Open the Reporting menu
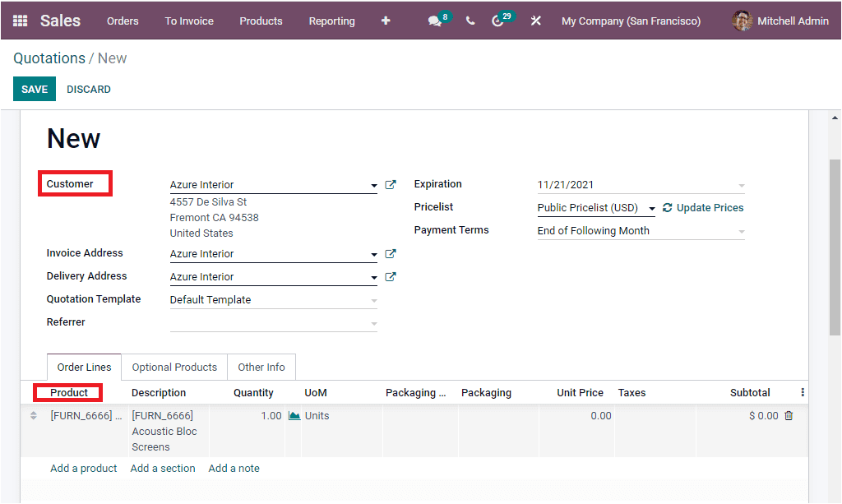Screen dimensions: 842x504 pos(331,21)
